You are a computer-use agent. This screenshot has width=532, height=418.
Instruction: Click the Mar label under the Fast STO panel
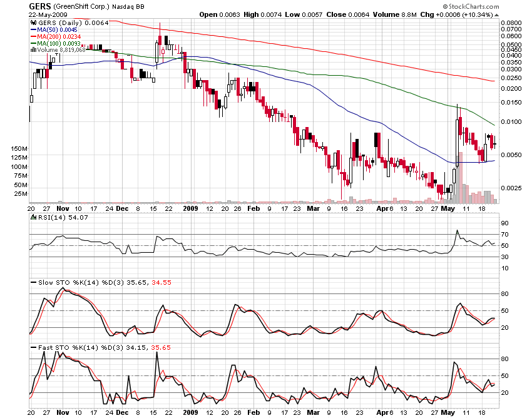313,412
